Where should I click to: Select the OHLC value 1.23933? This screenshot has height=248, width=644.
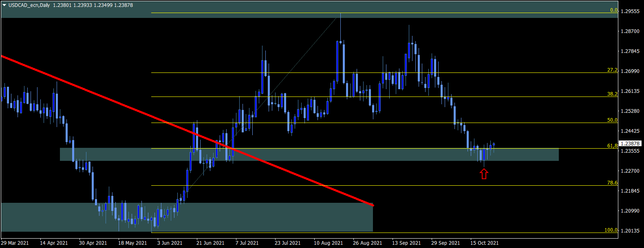83,5
